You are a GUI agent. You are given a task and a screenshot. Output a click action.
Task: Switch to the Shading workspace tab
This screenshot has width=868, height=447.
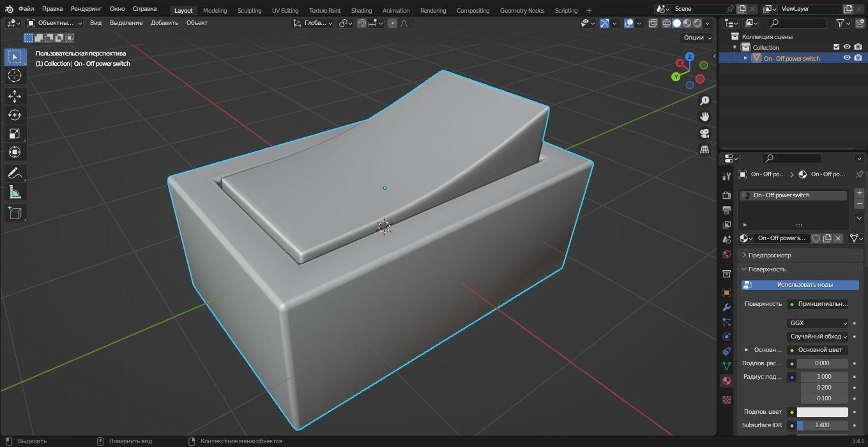click(x=362, y=10)
